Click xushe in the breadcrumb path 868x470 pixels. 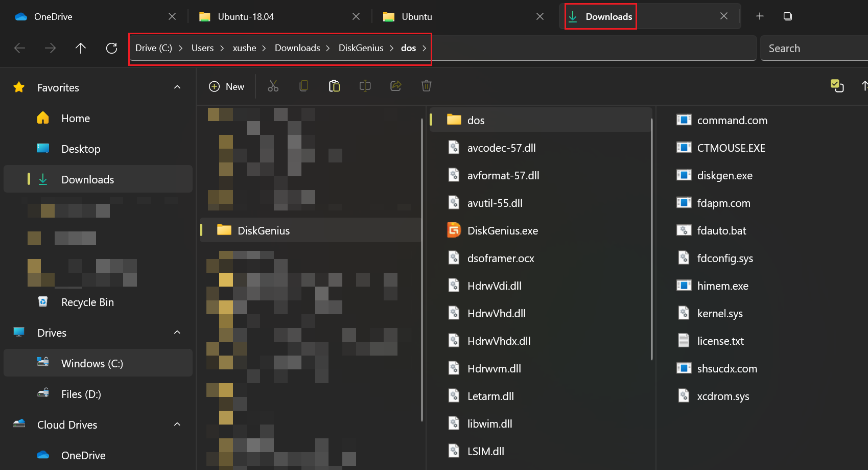244,48
